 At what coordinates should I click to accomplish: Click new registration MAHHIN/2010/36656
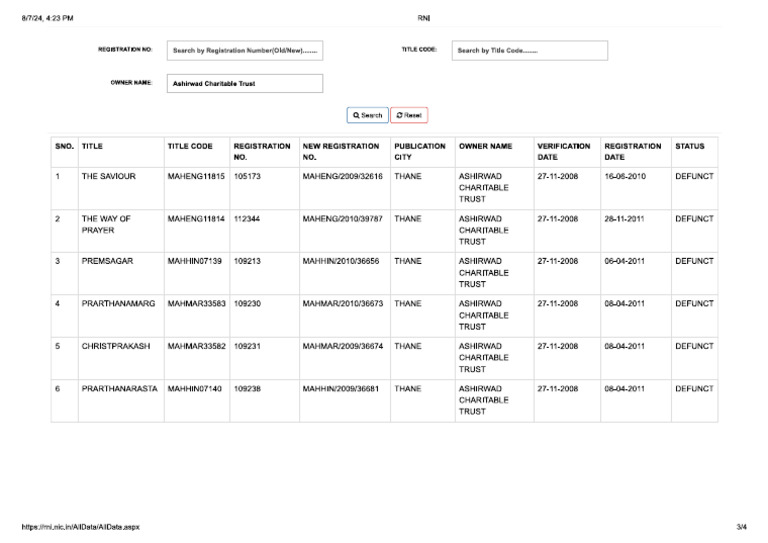tap(341, 261)
